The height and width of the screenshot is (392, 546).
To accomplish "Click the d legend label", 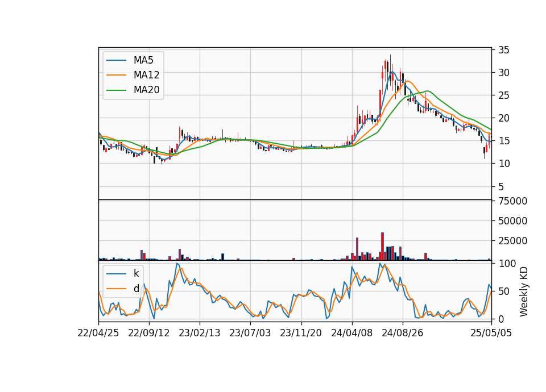I will click(x=136, y=289).
